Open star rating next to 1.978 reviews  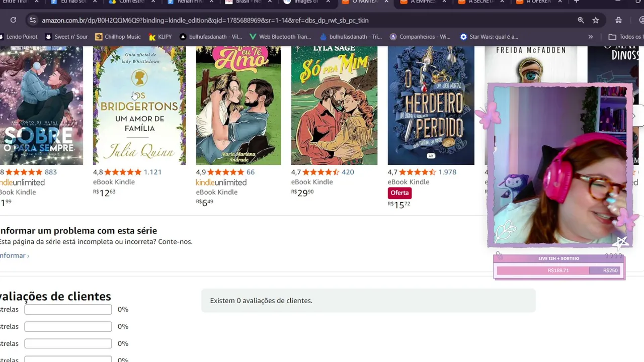(x=418, y=172)
